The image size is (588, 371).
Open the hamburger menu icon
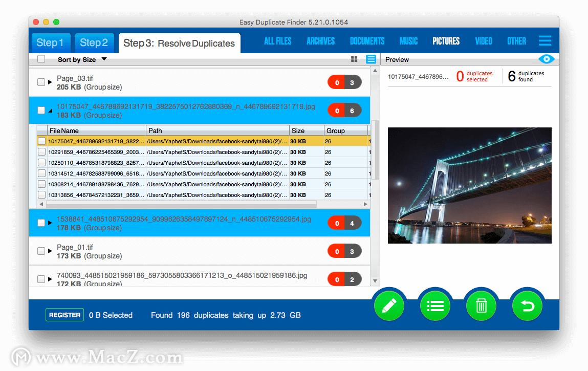(x=545, y=40)
